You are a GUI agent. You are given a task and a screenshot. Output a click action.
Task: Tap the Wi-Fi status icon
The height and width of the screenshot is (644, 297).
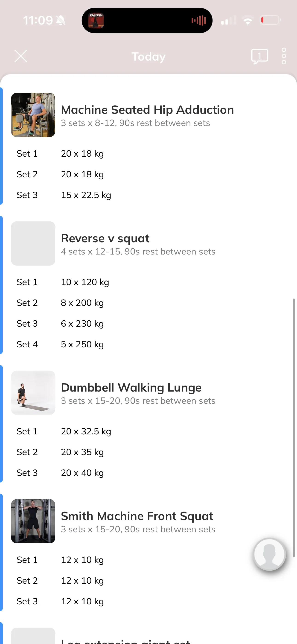248,20
